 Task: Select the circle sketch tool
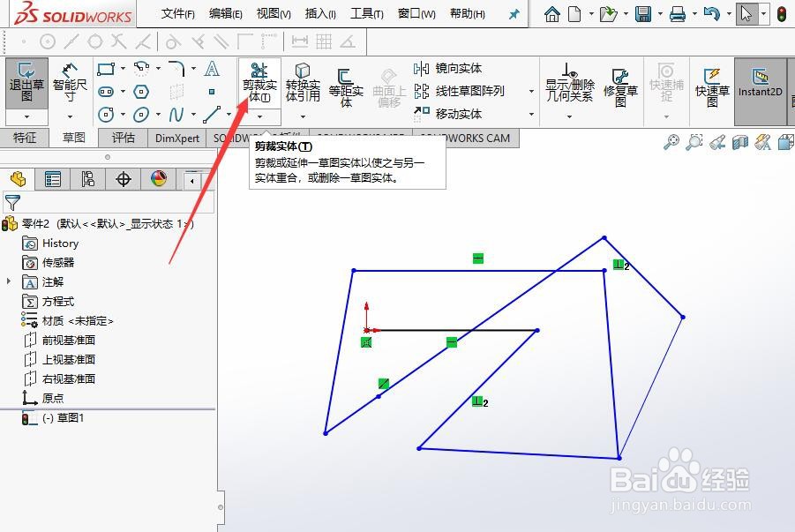106,115
